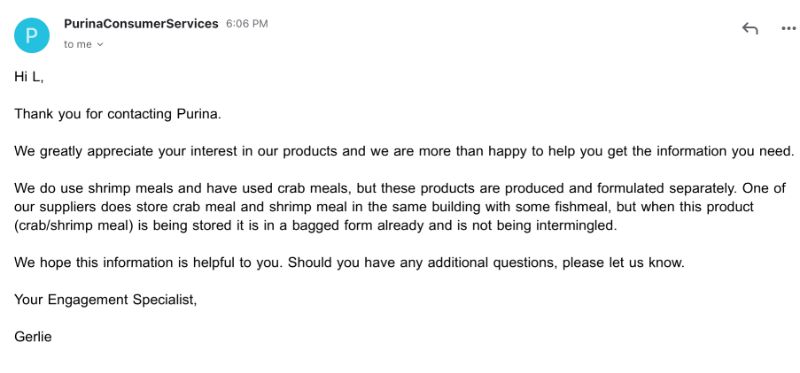The width and height of the screenshot is (800, 373).
Task: Click 'Thank you for contacting Purina.' sentence
Action: pyautogui.click(x=118, y=114)
